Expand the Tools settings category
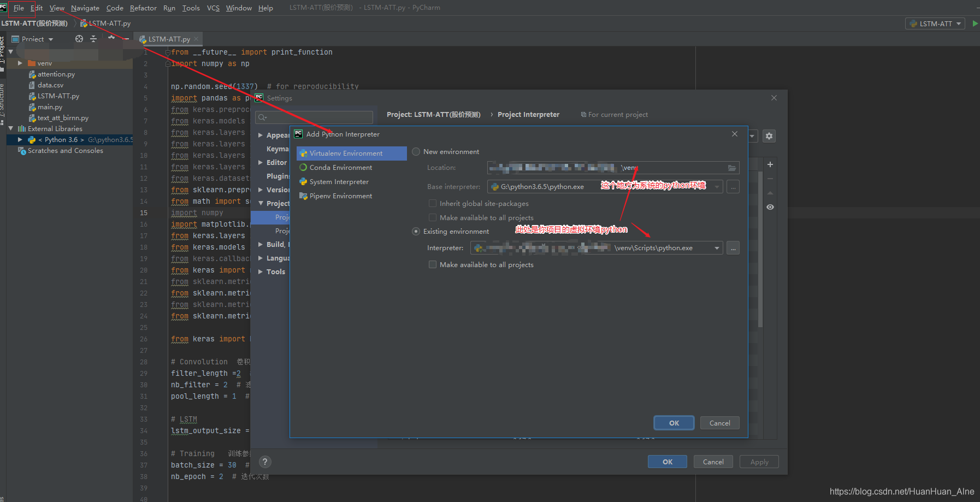Viewport: 980px width, 502px height. point(261,272)
